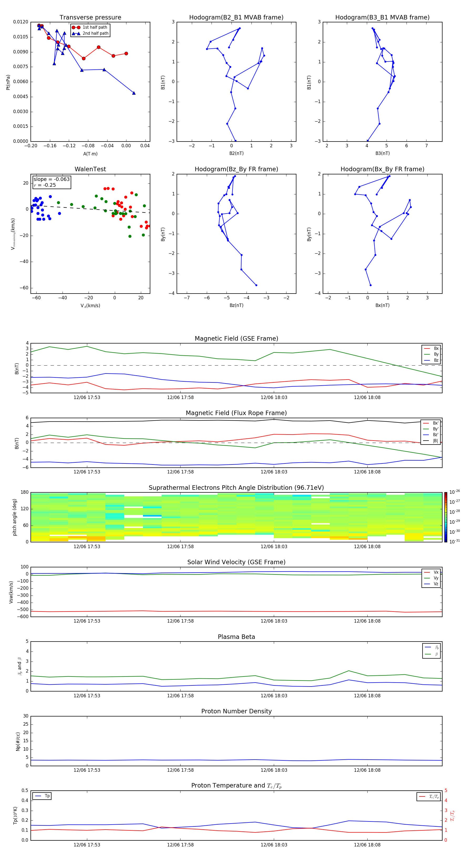Click the "Bz(nT)" x-axis label
473x868 pixels.
click(x=236, y=305)
